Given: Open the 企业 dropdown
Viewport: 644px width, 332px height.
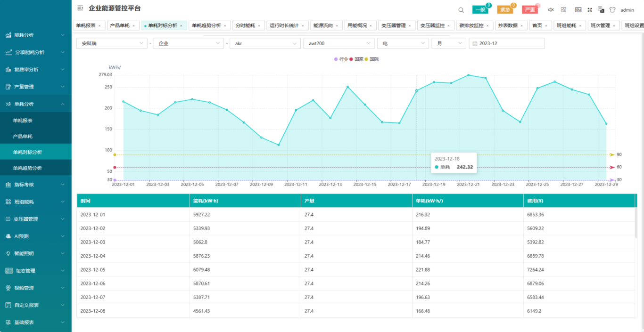Looking at the screenshot, I should coord(188,43).
